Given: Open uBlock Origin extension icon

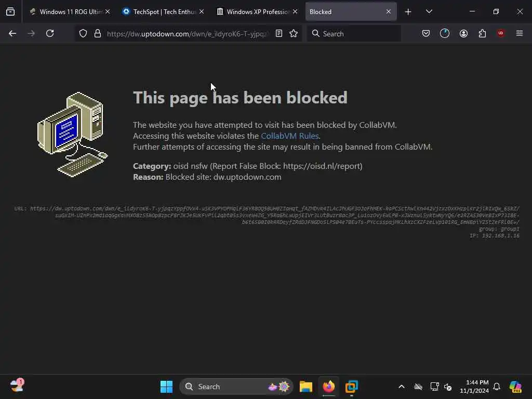Looking at the screenshot, I should tap(501, 33).
